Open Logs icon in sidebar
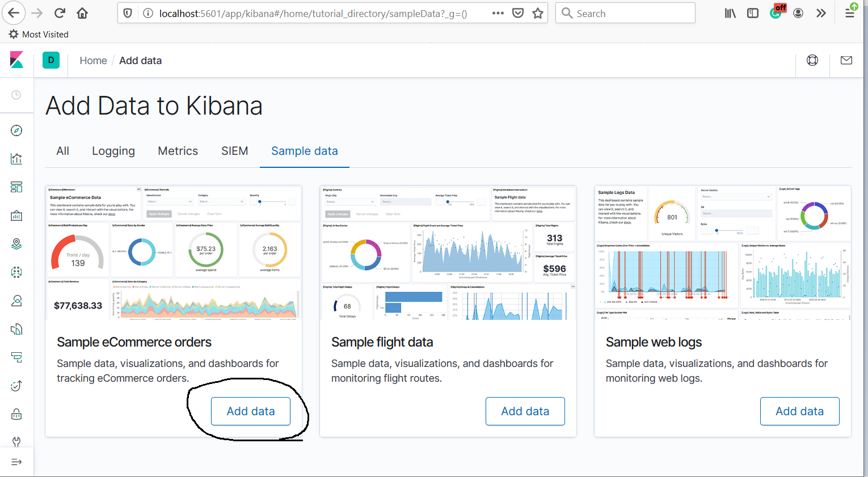The height and width of the screenshot is (477, 868). [x=16, y=329]
